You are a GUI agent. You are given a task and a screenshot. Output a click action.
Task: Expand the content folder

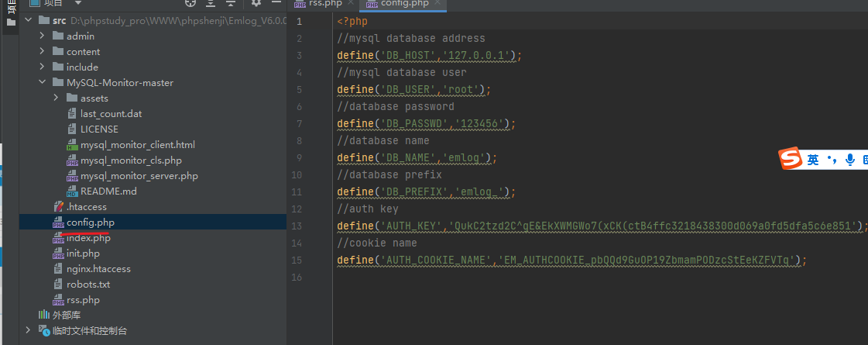42,52
